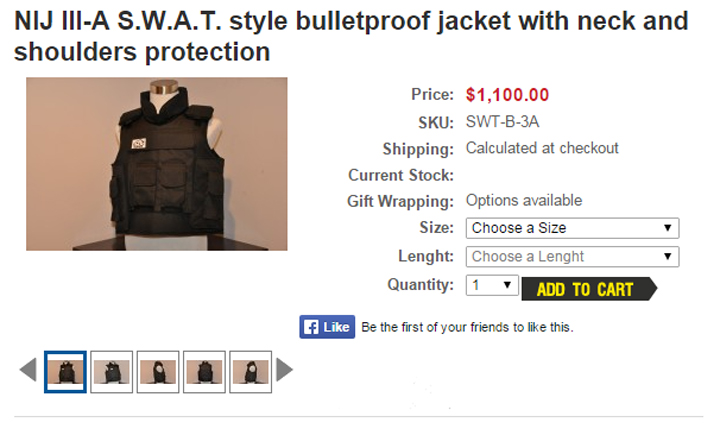
Task: Open the Quantity dropdown showing 1
Action: coord(492,285)
